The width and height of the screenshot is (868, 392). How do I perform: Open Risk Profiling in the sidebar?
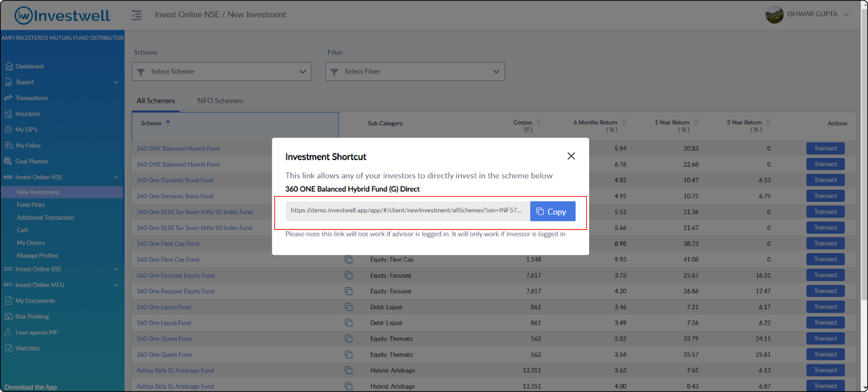click(32, 317)
